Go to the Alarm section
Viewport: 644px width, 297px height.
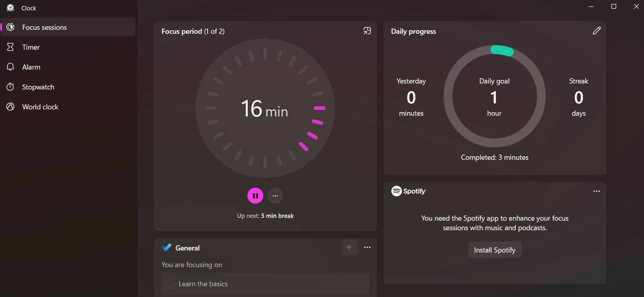click(x=31, y=67)
